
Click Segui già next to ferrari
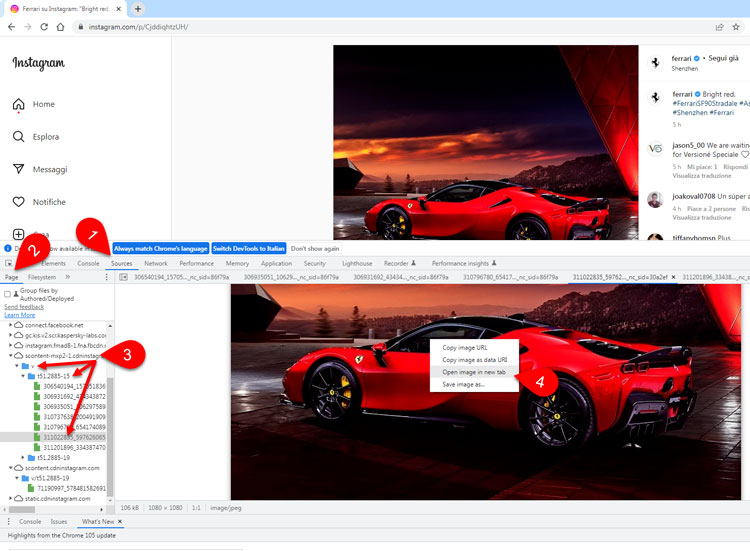tap(723, 58)
